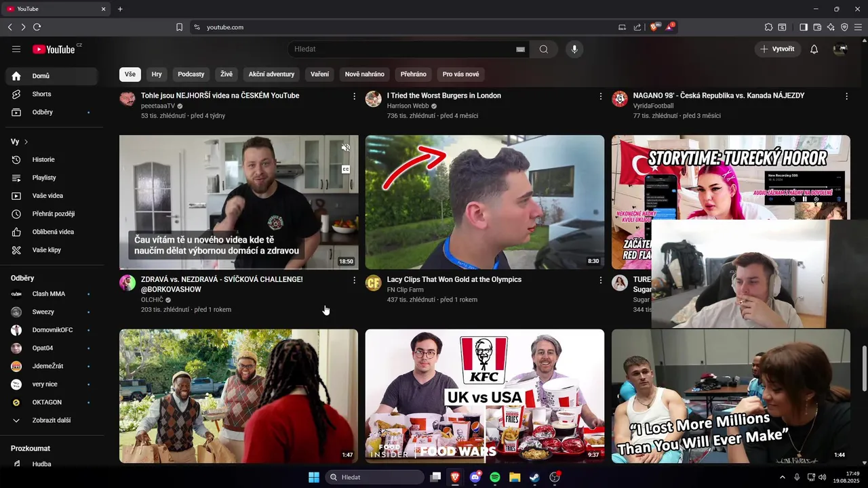The image size is (868, 488).
Task: Open browser extensions puzzle icon
Action: coord(768,27)
